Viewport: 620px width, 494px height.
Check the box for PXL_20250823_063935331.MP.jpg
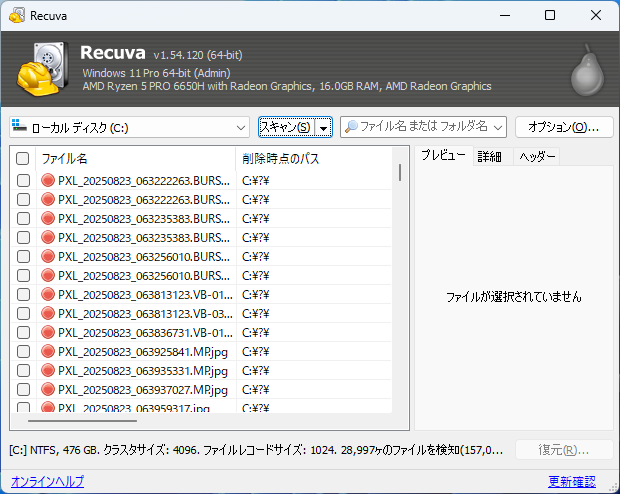pyautogui.click(x=23, y=371)
